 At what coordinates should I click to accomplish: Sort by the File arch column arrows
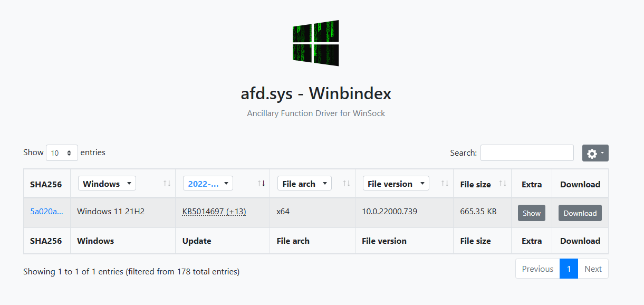(x=347, y=184)
